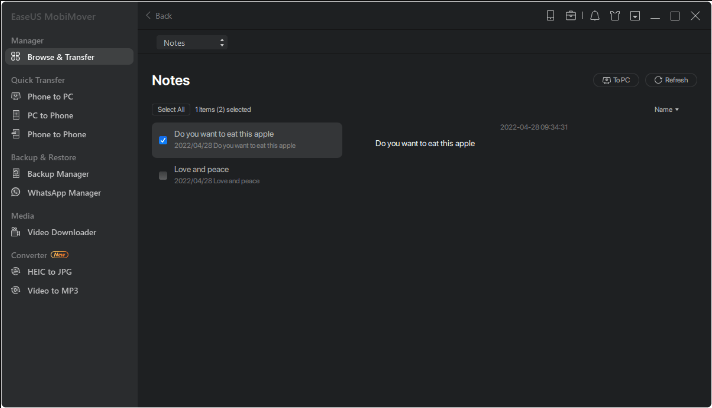The width and height of the screenshot is (712, 408).
Task: Go back using the Back arrow
Action: pyautogui.click(x=159, y=16)
